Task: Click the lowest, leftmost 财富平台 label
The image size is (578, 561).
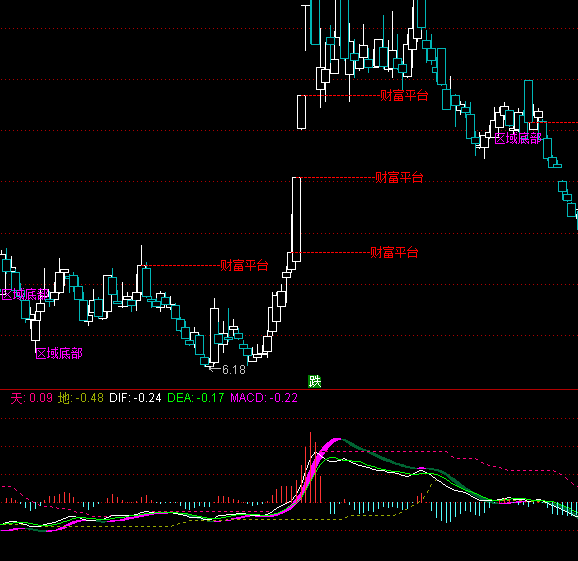Action: (x=244, y=265)
